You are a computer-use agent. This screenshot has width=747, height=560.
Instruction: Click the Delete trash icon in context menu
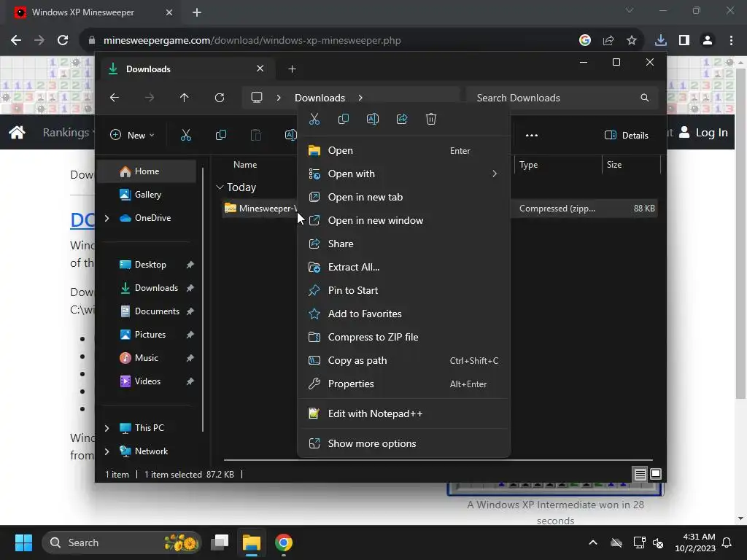(x=430, y=119)
